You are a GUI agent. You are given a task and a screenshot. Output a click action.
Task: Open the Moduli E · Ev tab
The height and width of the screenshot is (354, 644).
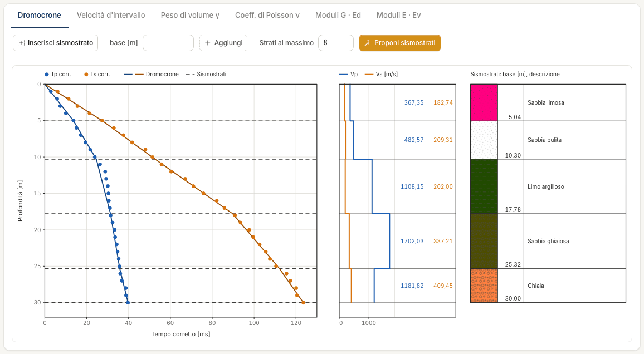coord(399,15)
